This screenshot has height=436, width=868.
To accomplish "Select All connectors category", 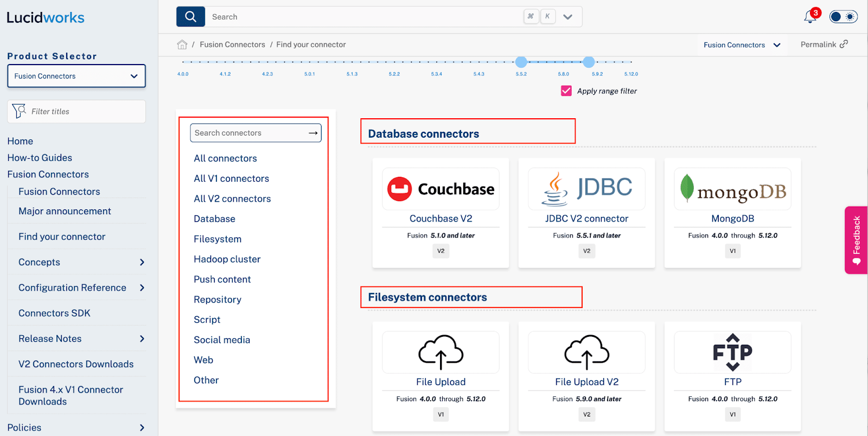I will 225,158.
